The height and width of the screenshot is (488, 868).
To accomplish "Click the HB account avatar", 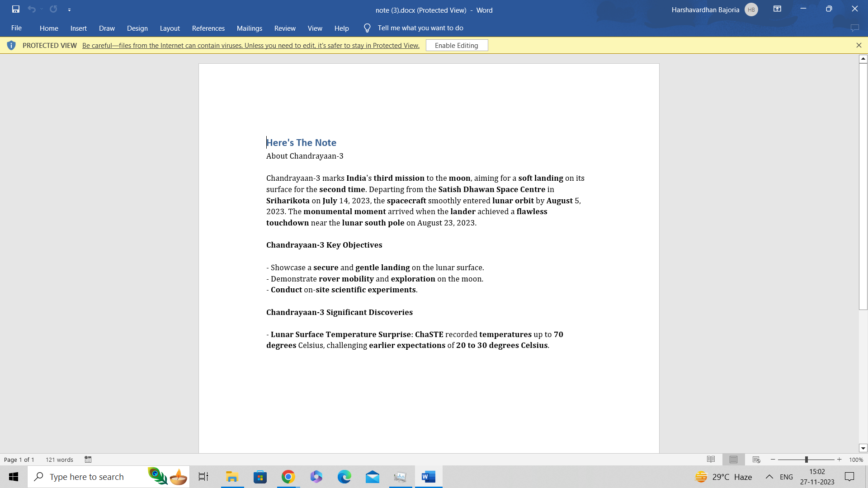I will [751, 9].
